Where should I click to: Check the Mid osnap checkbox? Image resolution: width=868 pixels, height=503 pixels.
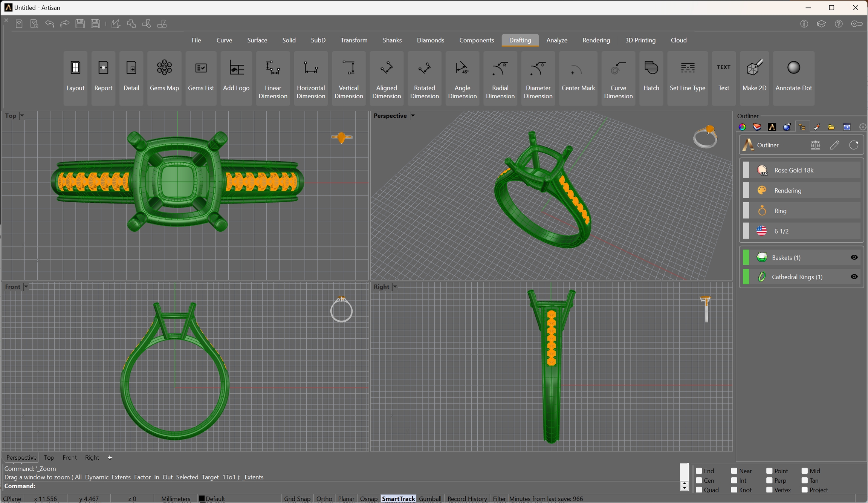805,471
